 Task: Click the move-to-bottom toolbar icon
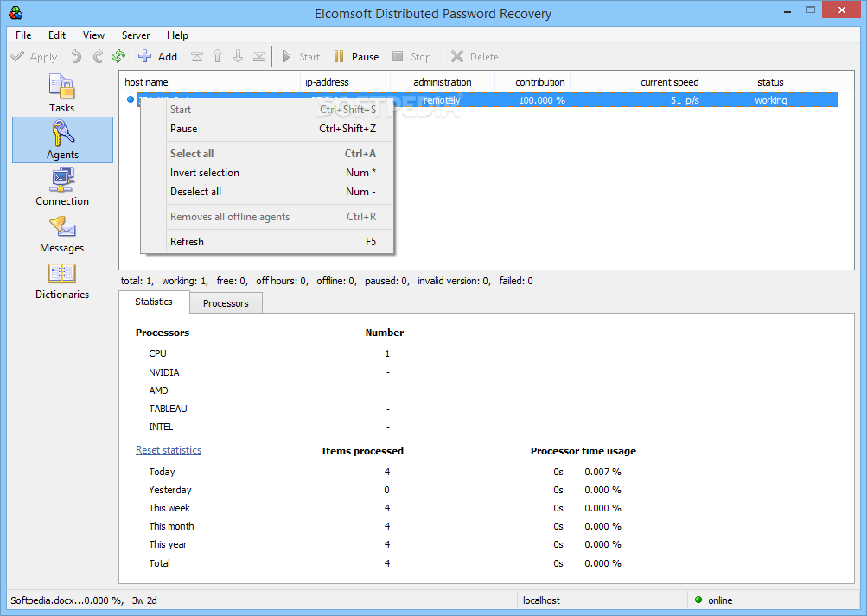[x=258, y=56]
